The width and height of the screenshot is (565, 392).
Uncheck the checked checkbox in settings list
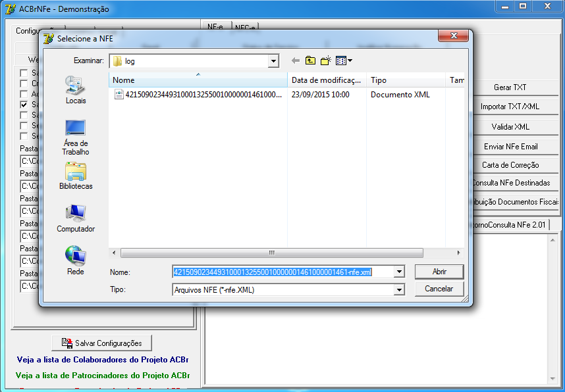click(x=24, y=105)
